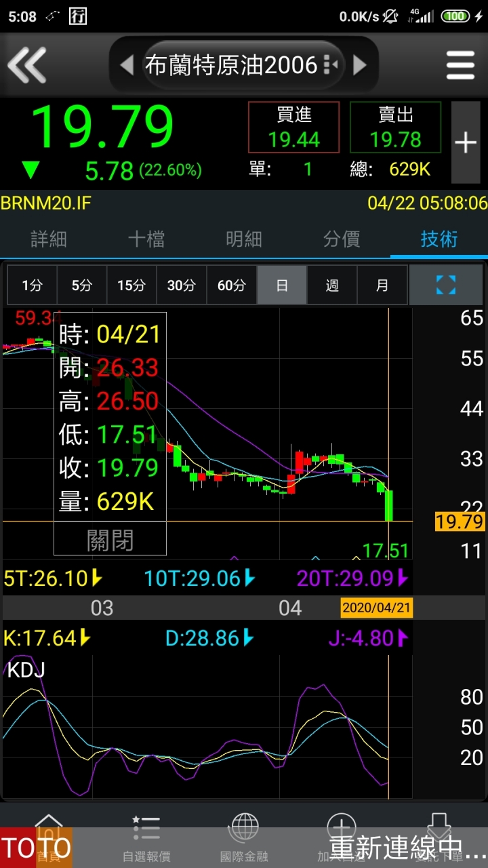Add to watchlist with plus button

(x=466, y=142)
